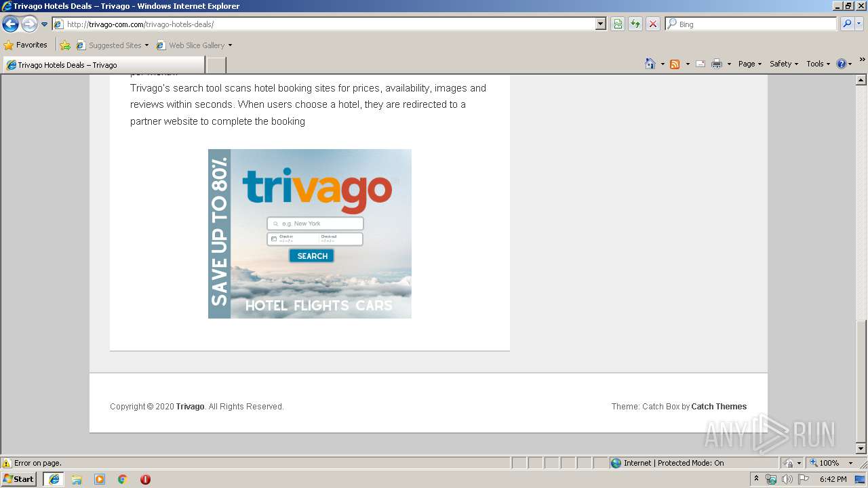Click the Help question mark icon

tap(842, 64)
